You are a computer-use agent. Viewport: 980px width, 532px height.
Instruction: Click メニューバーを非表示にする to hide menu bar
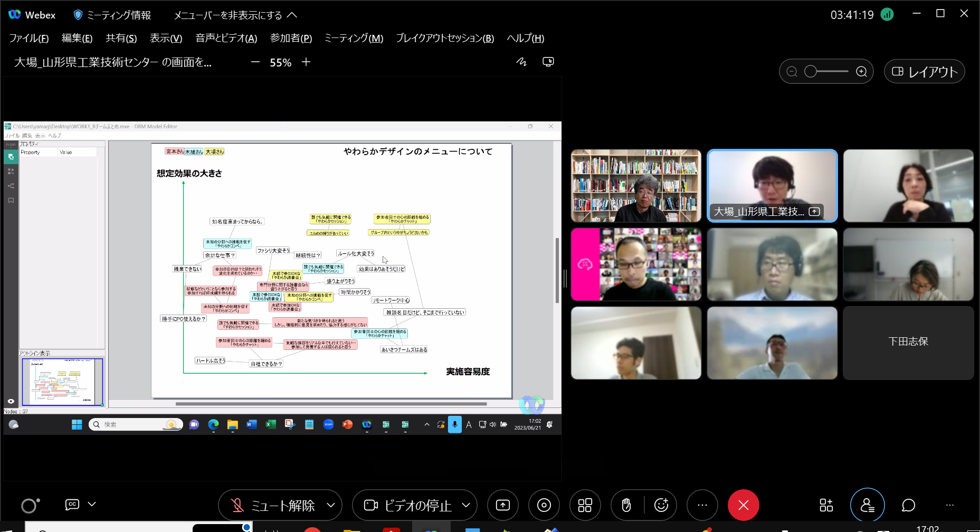(235, 15)
